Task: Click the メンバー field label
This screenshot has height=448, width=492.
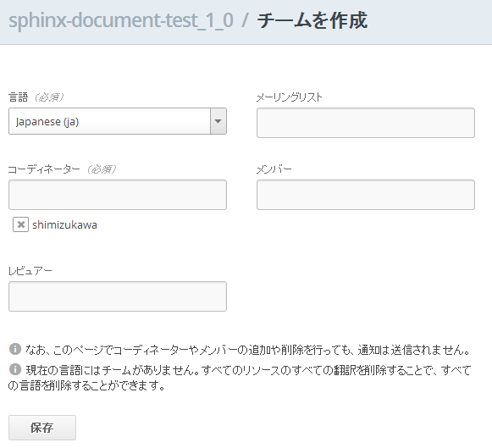Action: (x=274, y=169)
